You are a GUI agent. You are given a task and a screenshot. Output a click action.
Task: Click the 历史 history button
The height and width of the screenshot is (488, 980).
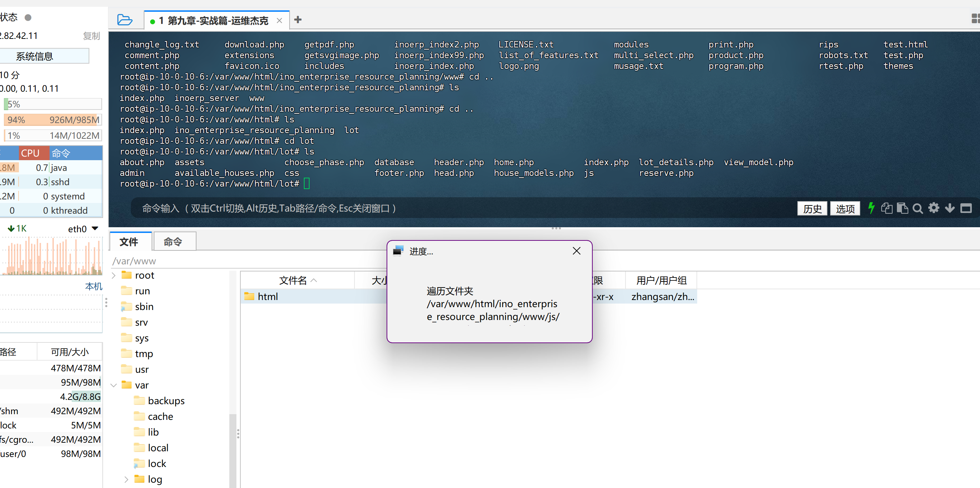[812, 209]
